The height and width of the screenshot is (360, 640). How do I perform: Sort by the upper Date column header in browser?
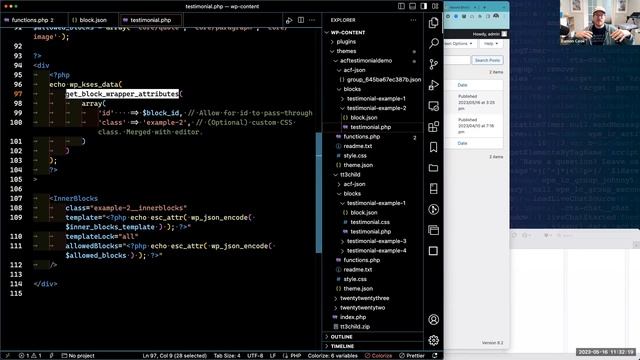tap(462, 85)
